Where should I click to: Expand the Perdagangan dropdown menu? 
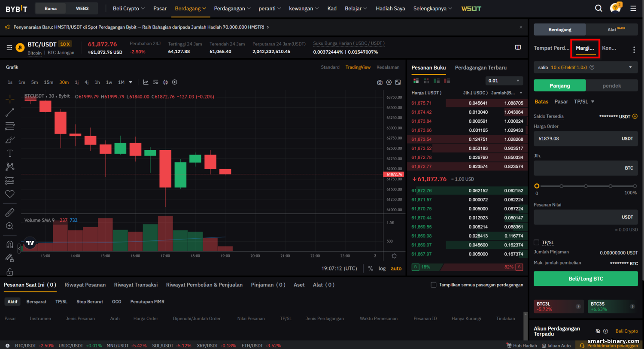(232, 8)
